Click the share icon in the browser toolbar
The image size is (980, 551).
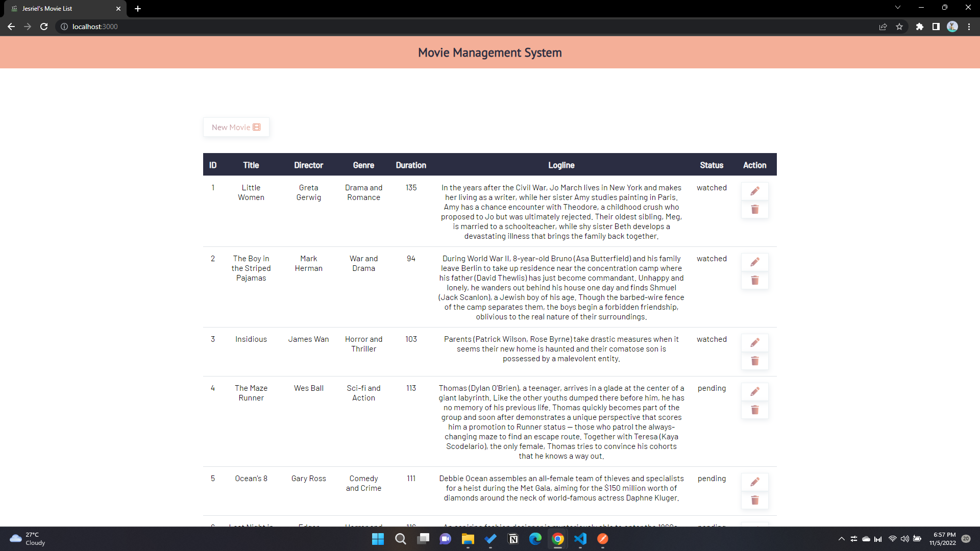[883, 27]
